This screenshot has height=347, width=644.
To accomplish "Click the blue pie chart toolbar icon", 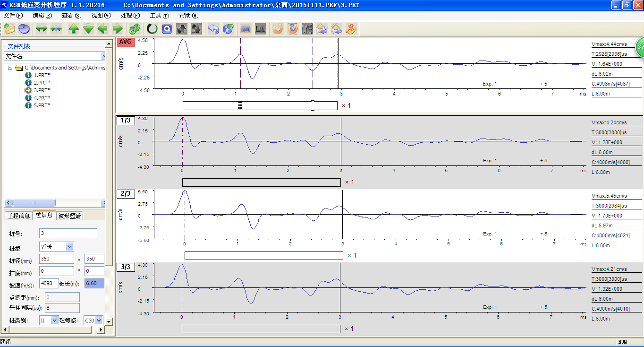I will coord(24,29).
